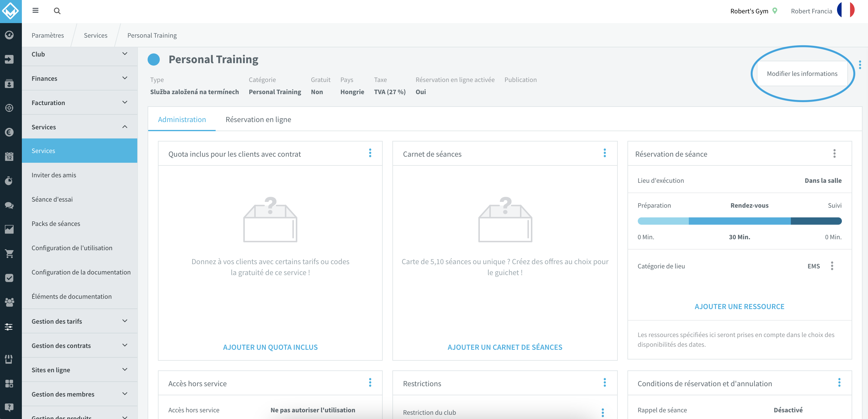Image resolution: width=868 pixels, height=419 pixels.
Task: Open the check-in arrow sidebar icon
Action: (x=9, y=59)
